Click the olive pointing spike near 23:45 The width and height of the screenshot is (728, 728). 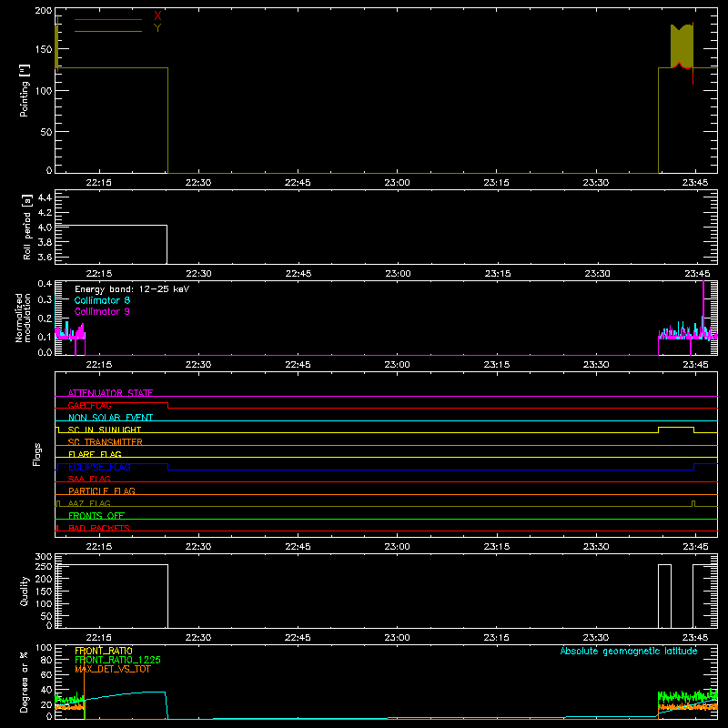pos(682,45)
